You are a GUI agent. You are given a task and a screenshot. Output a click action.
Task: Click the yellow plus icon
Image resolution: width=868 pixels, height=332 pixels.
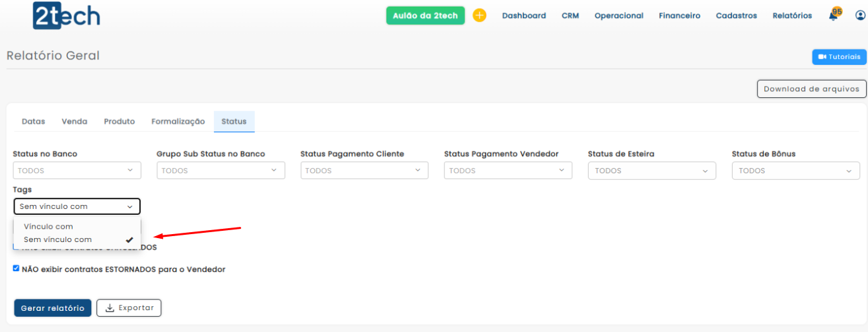480,16
